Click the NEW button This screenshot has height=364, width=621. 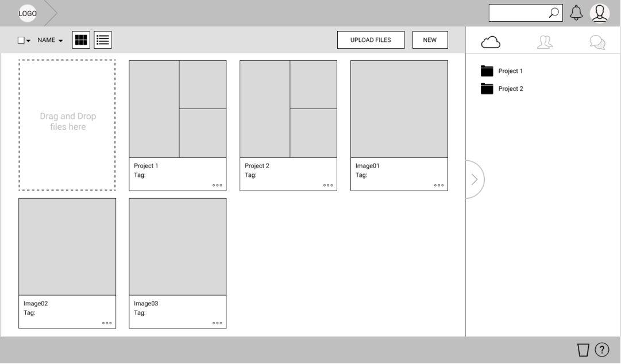(430, 40)
